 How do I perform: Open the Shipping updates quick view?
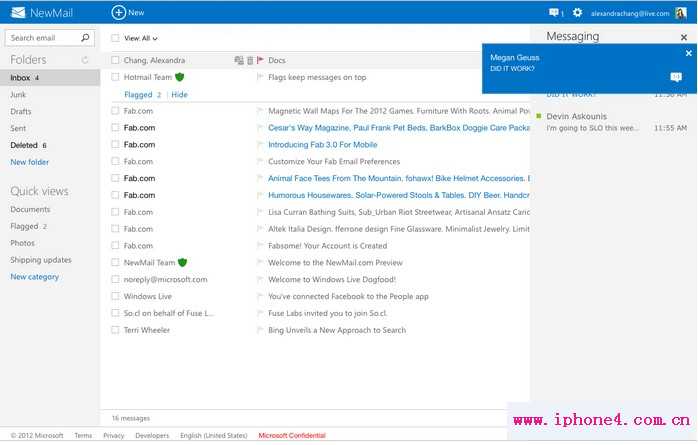click(x=41, y=260)
